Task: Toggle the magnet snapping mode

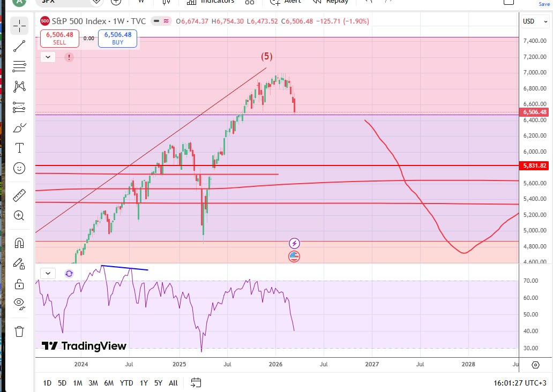Action: (x=19, y=243)
